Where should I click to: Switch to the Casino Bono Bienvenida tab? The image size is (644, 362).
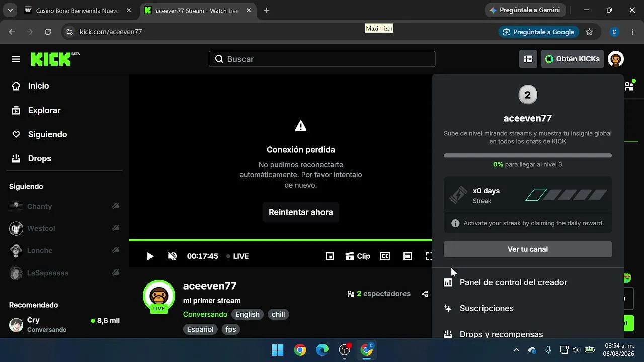pos(78,10)
